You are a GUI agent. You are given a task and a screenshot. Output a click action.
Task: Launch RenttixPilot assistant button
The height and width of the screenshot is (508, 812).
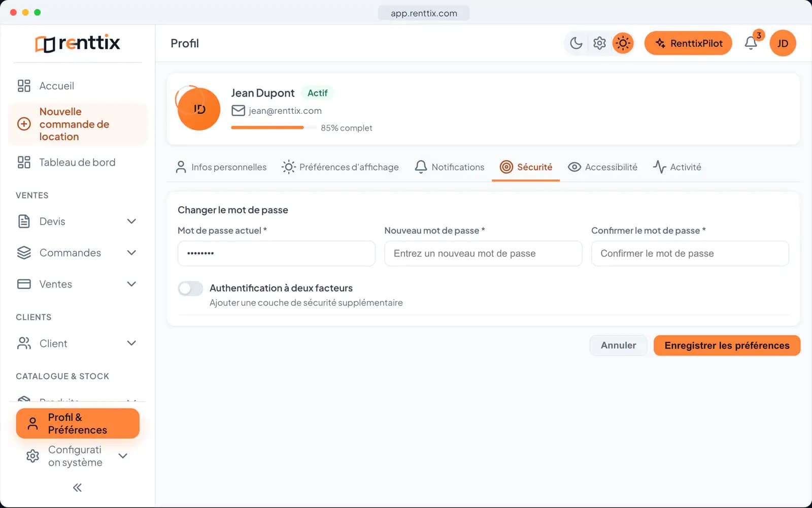pyautogui.click(x=688, y=43)
